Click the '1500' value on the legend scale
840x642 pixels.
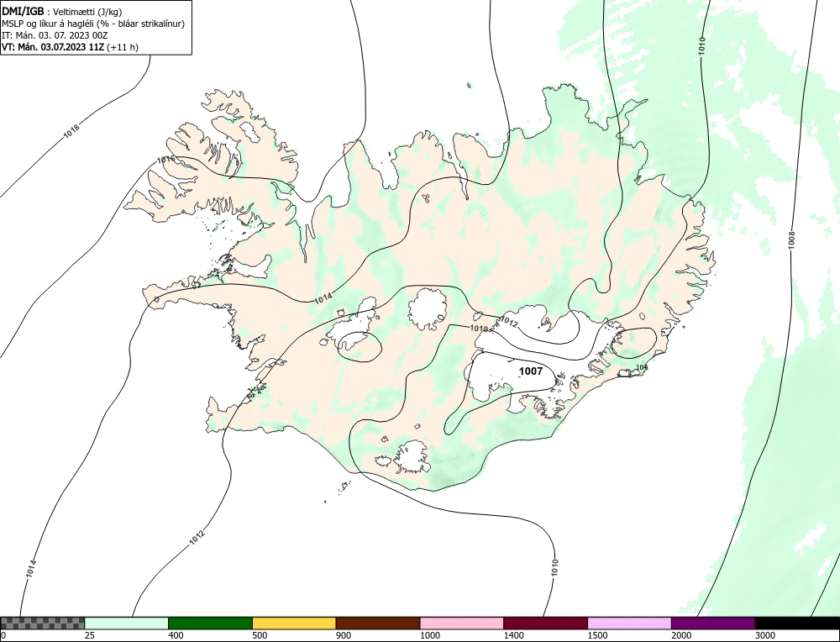(596, 635)
